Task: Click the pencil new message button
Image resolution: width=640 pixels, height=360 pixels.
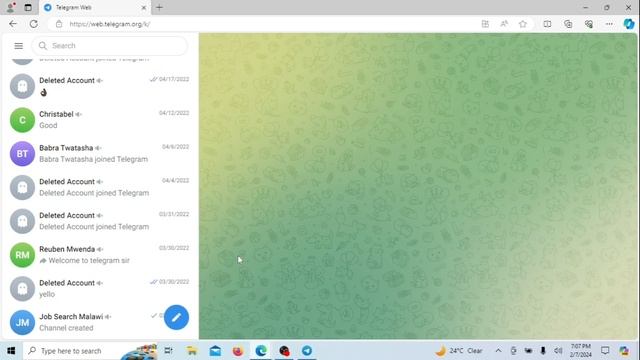Action: 176,317
